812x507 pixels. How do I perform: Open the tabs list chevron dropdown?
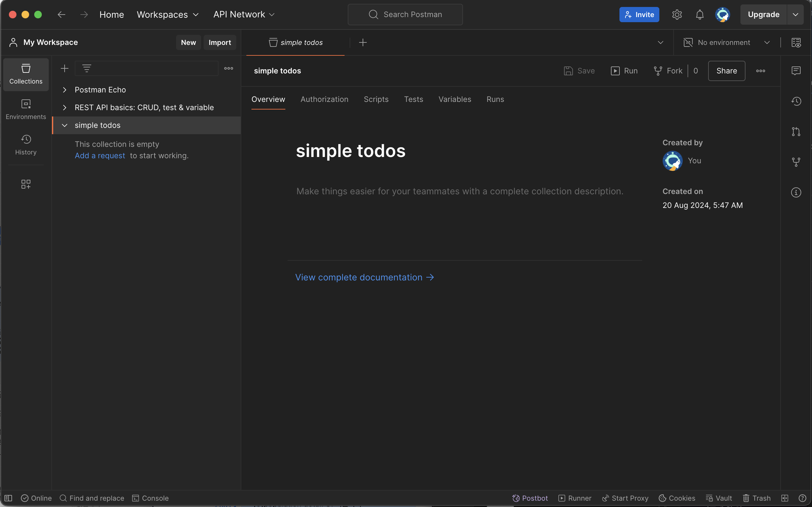pyautogui.click(x=660, y=42)
